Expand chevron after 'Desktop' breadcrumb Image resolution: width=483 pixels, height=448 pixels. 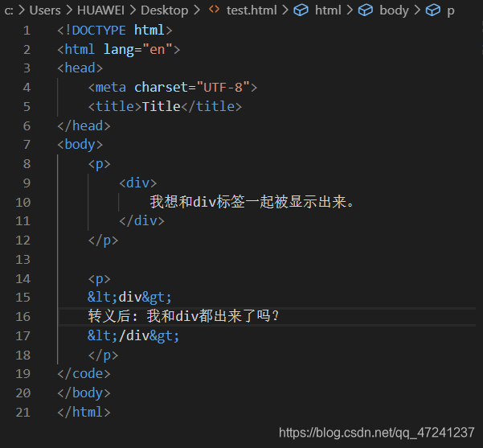[x=197, y=10]
